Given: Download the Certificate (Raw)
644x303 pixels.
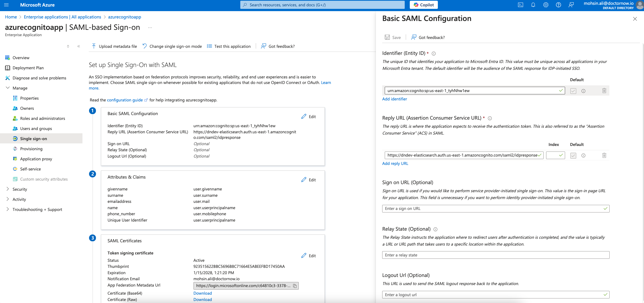Looking at the screenshot, I should 203,299.
